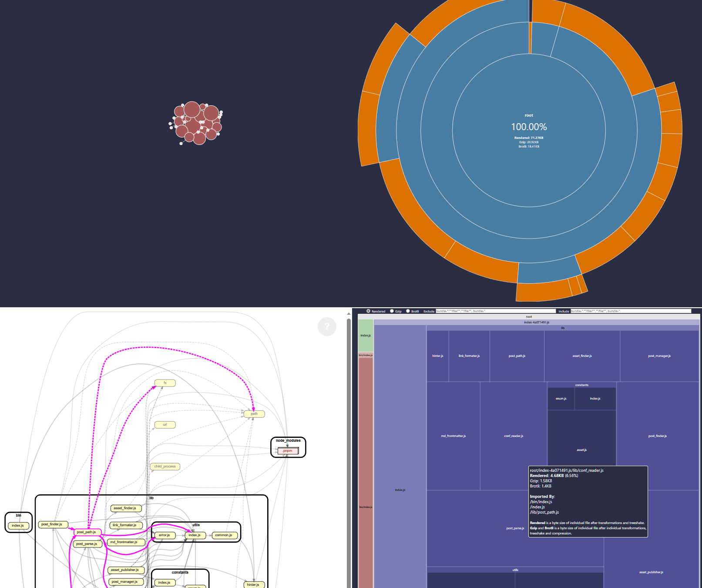Click the help question mark icon
The image size is (702, 588).
[327, 326]
